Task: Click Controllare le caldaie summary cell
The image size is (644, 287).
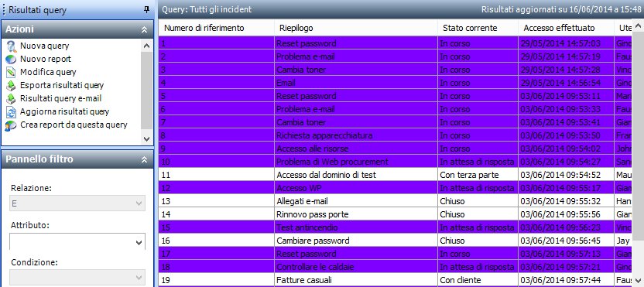Action: pos(356,267)
